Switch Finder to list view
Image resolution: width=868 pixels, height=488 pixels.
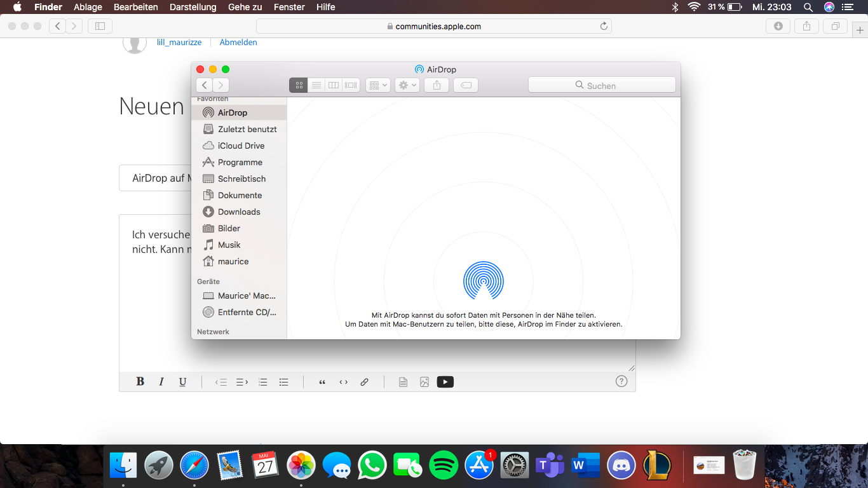click(x=316, y=85)
